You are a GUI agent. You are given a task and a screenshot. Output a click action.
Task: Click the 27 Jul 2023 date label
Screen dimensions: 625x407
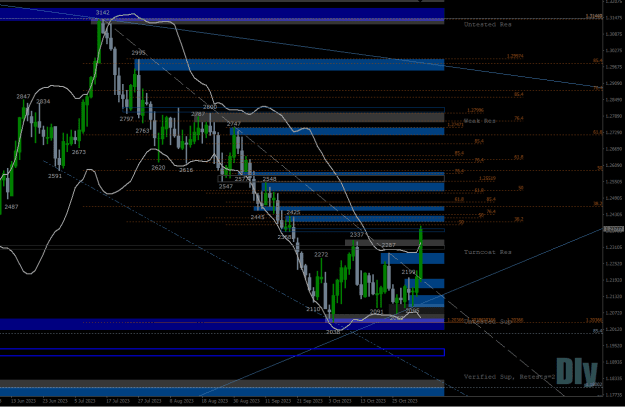151,401
